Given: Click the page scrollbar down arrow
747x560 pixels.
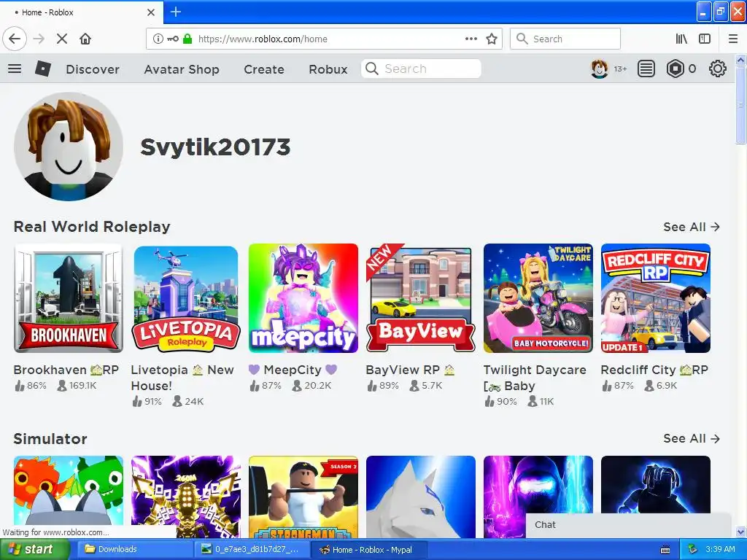Looking at the screenshot, I should 740,532.
